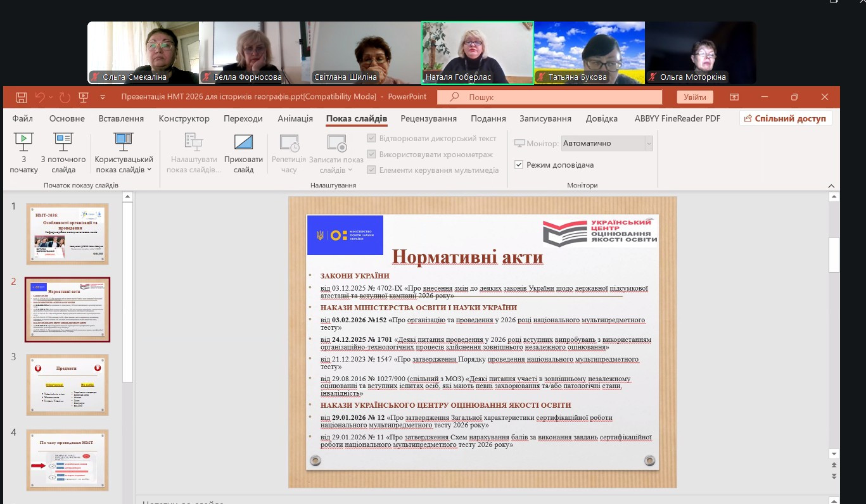The width and height of the screenshot is (866, 504).
Task: Start slideshow from current slide icon
Action: coord(63,142)
